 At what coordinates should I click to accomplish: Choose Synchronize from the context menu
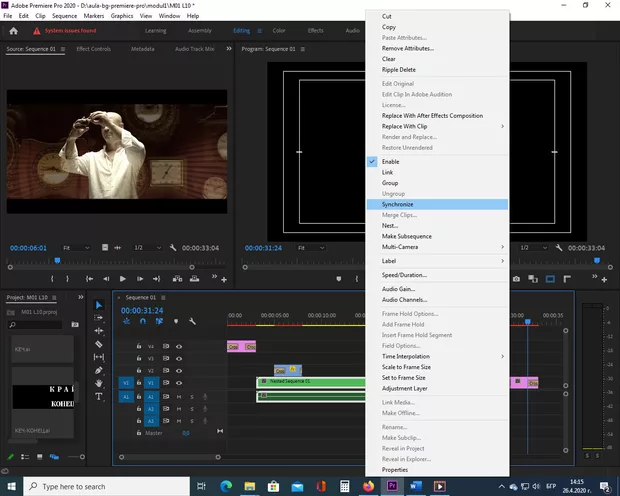(x=397, y=204)
